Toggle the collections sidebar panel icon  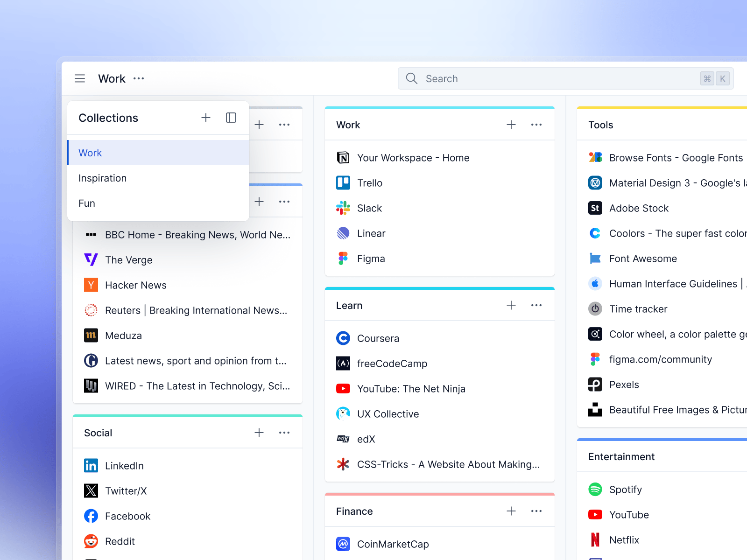[x=231, y=118]
